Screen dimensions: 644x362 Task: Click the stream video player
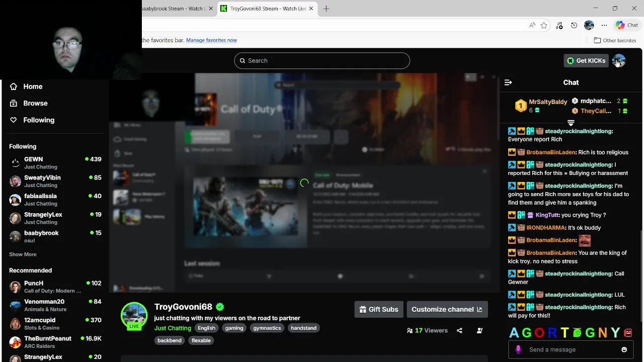tap(304, 183)
